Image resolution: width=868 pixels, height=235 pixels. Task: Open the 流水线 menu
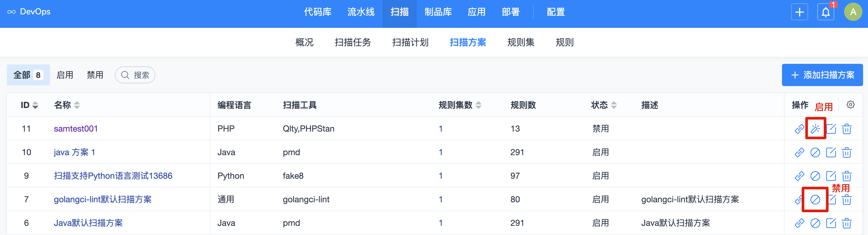[x=360, y=12]
